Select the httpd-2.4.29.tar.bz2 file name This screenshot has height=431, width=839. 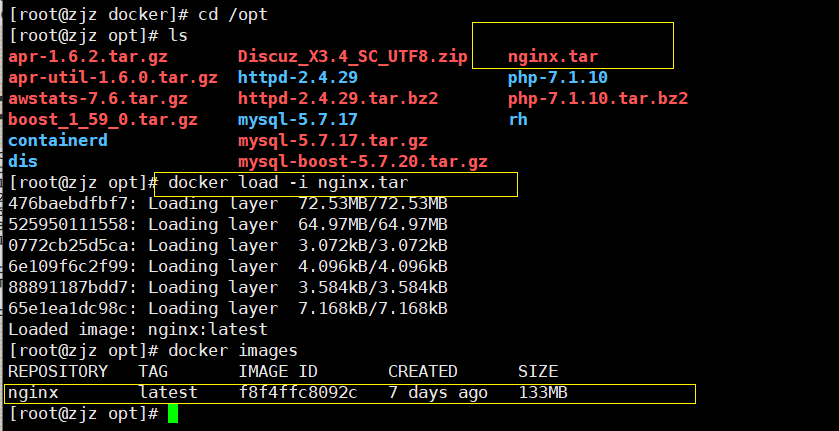[338, 99]
